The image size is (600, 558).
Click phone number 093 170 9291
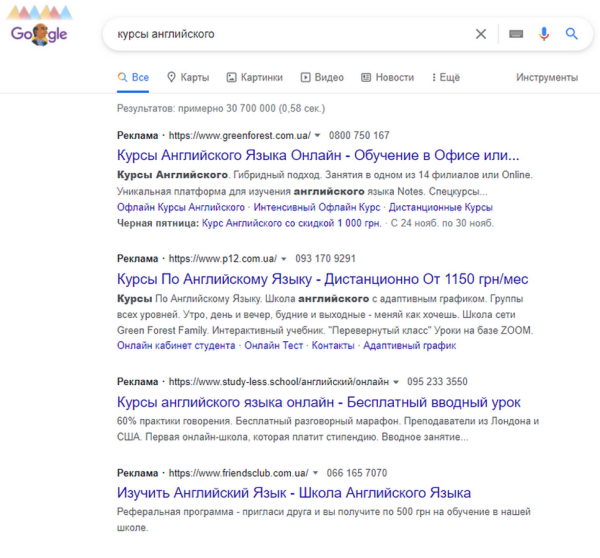point(325,259)
